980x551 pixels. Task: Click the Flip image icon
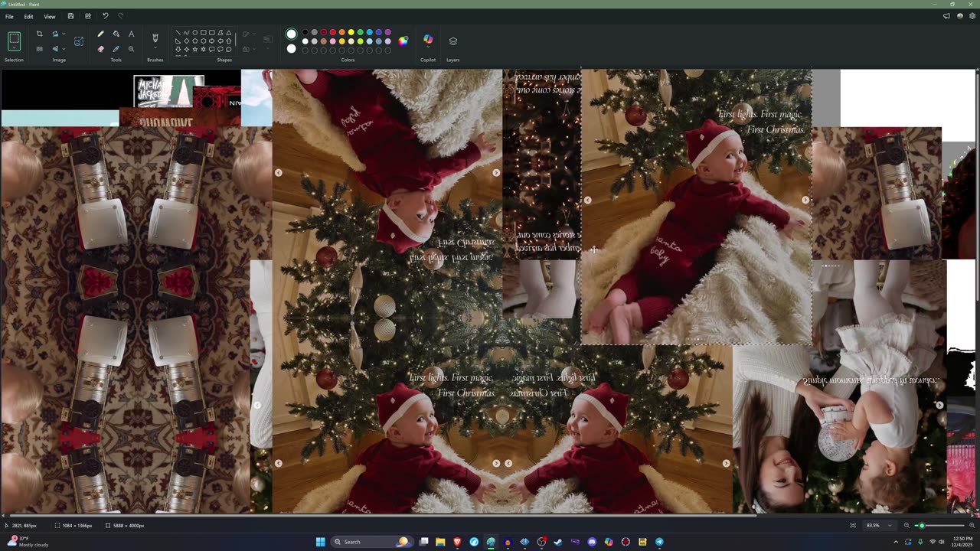pos(55,49)
